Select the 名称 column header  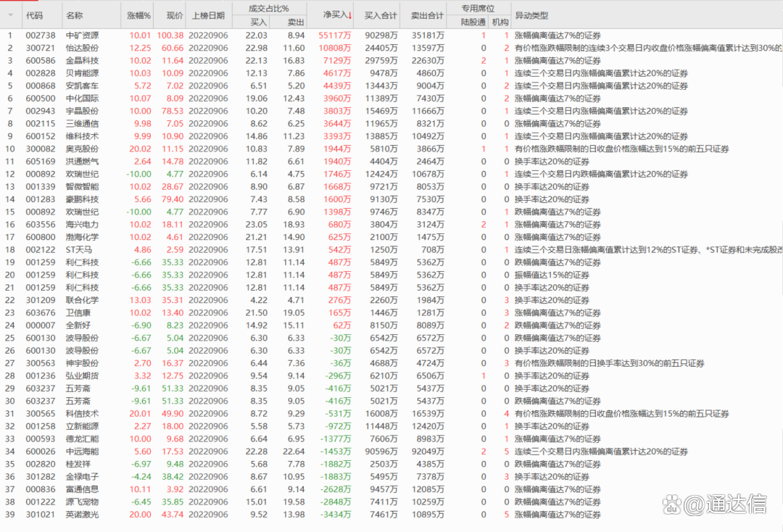pos(74,15)
